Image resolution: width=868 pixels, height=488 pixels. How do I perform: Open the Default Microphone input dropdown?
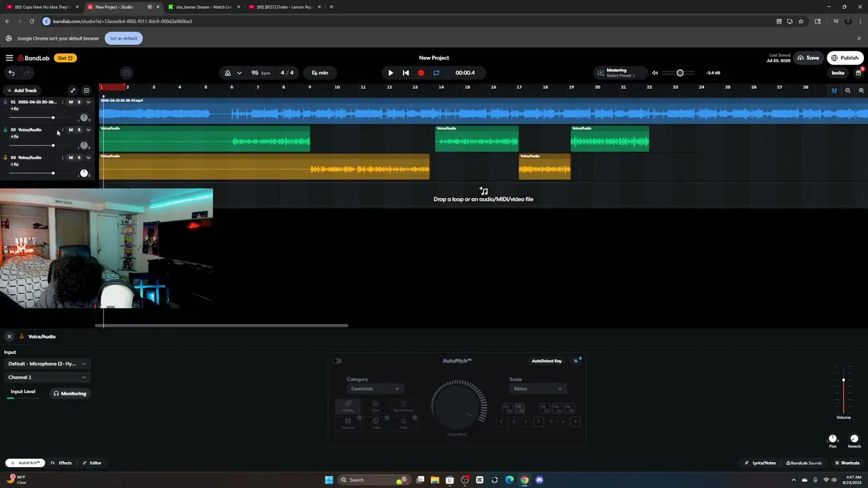47,364
